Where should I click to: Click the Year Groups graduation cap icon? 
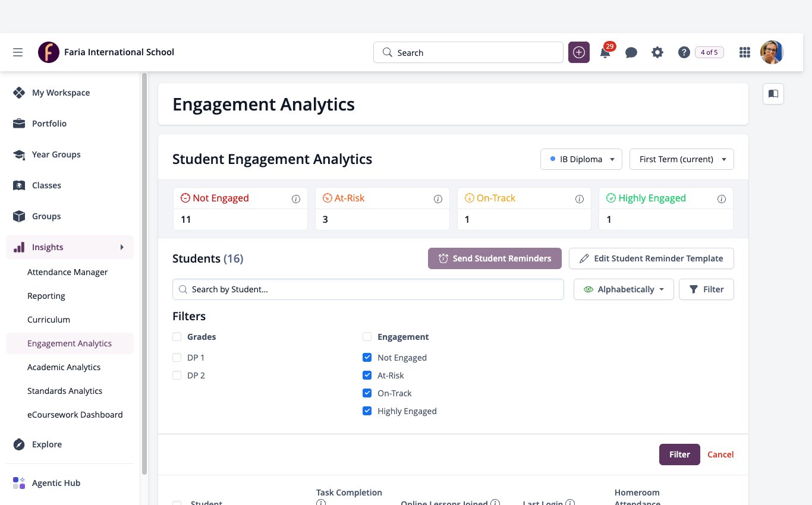(x=19, y=154)
